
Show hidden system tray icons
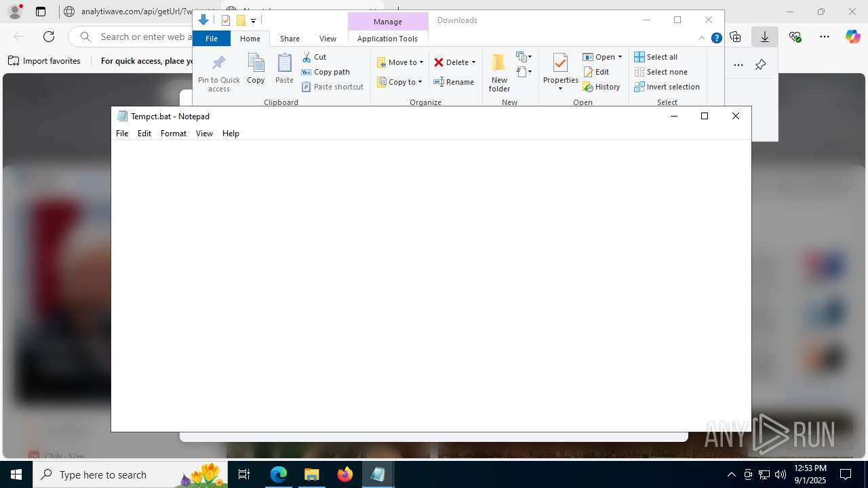[x=731, y=474]
